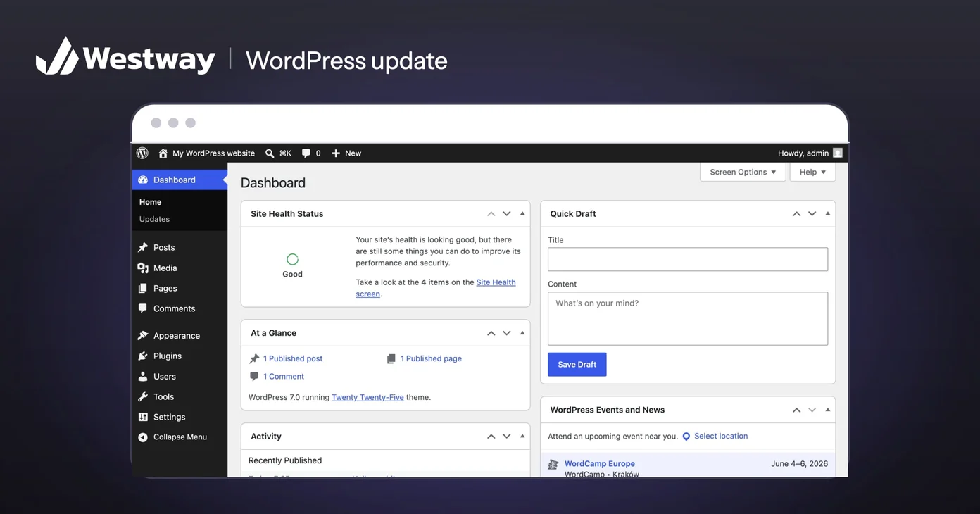The height and width of the screenshot is (514, 980).
Task: Click the admin avatar icon
Action: point(837,153)
